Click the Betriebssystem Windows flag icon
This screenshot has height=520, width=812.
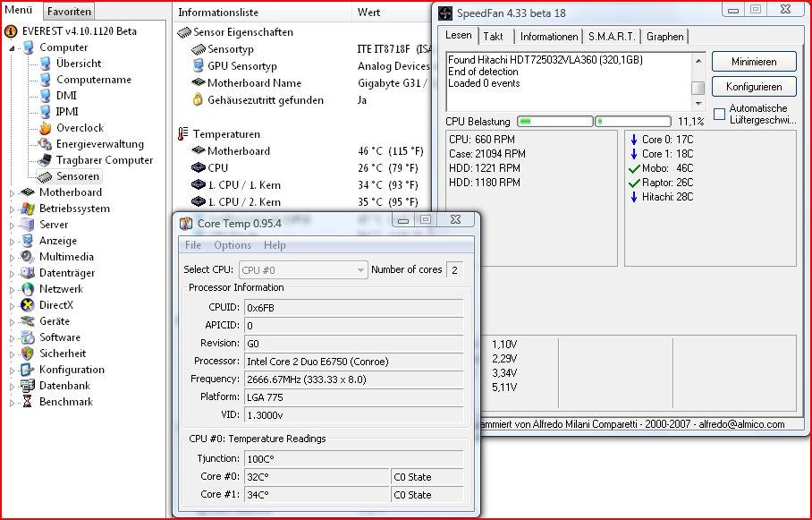tap(28, 209)
